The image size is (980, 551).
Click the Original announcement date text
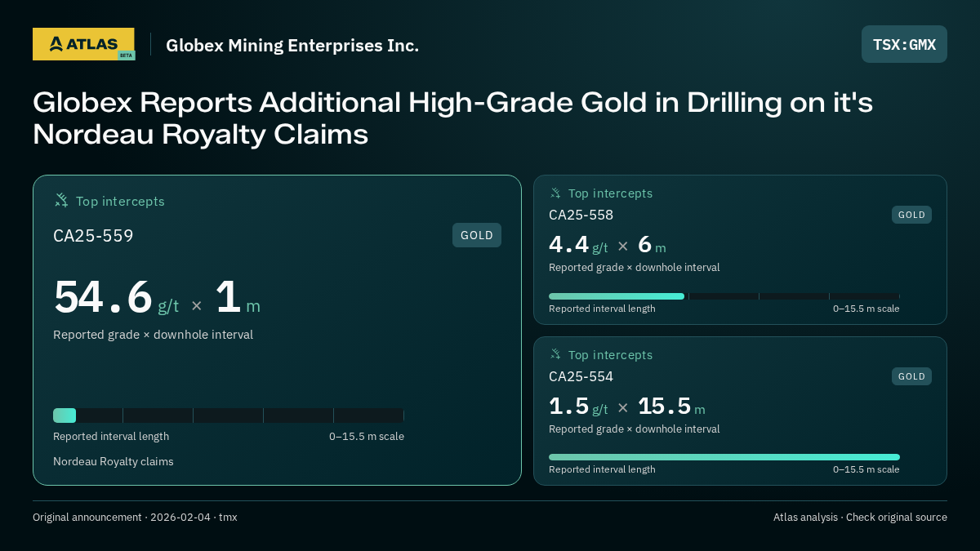click(x=135, y=517)
